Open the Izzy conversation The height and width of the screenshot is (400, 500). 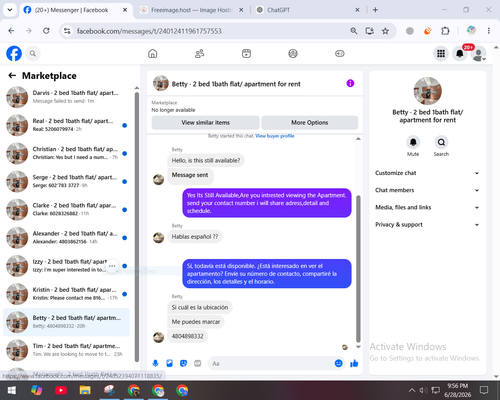click(67, 266)
